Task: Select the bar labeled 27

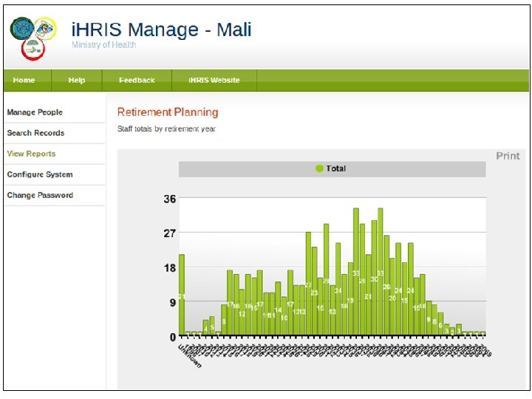Action: coord(308,284)
